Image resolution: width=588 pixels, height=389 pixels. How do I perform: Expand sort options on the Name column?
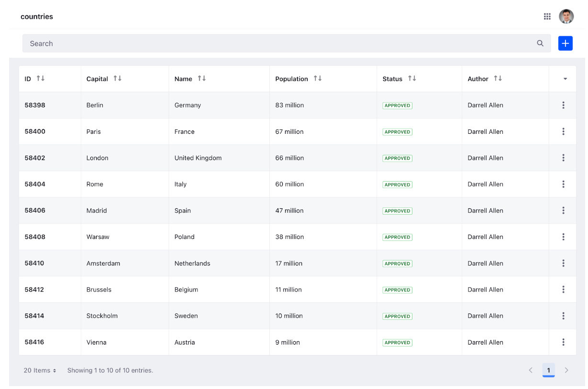click(x=201, y=78)
